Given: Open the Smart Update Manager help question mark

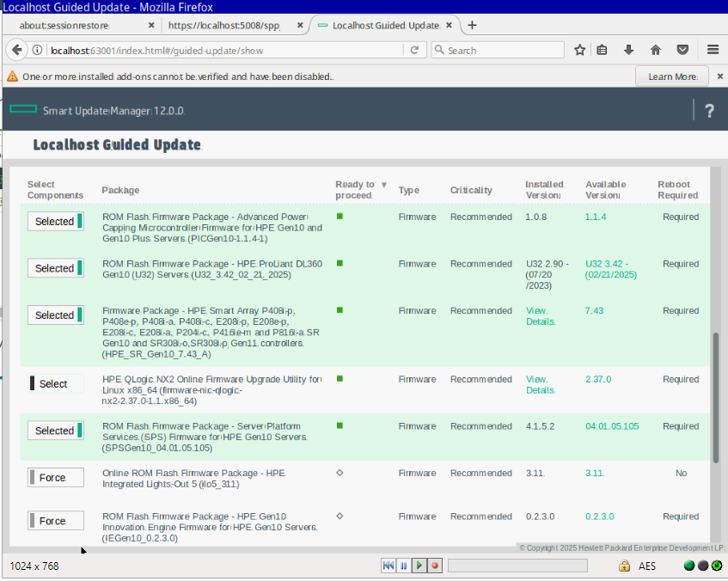Looking at the screenshot, I should pyautogui.click(x=709, y=111).
